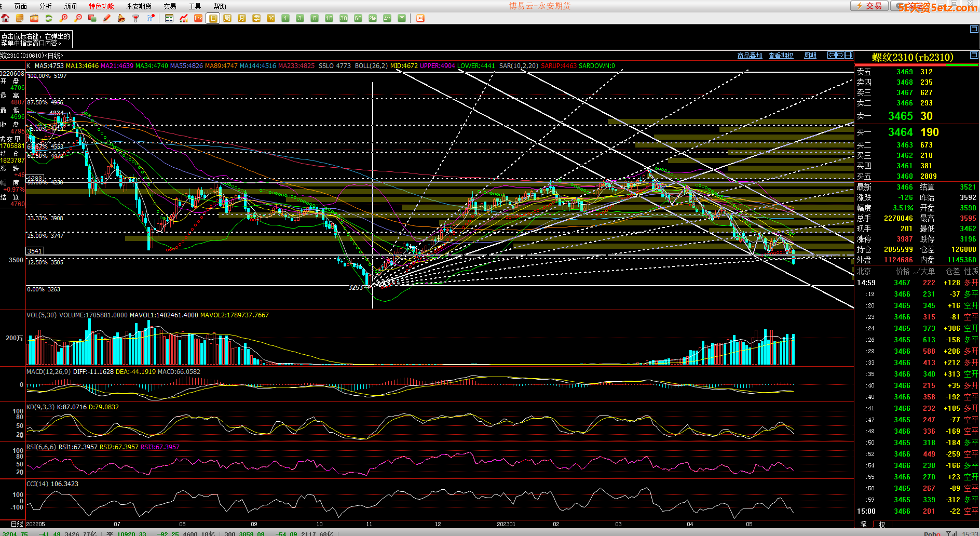The image size is (980, 536).
Task: Select the red pencil drawing tool
Action: [107, 18]
